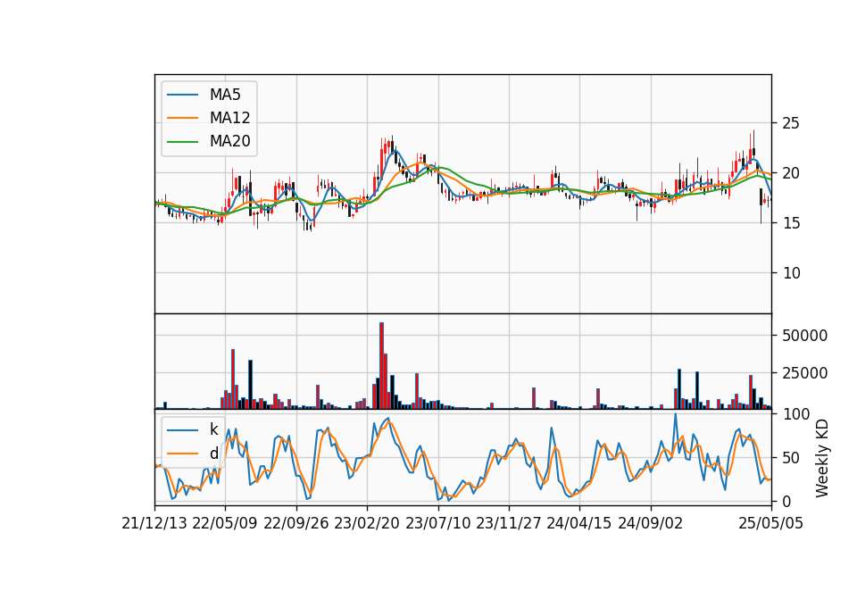Click the volume axis value 50000

point(804,336)
